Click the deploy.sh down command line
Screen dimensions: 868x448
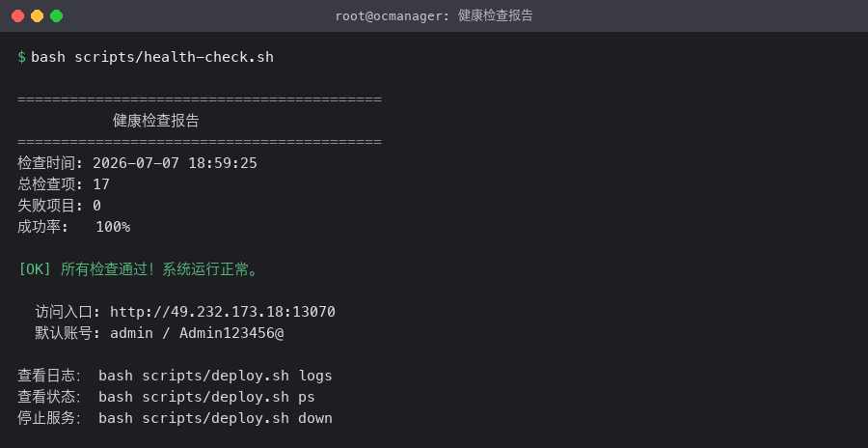coord(215,418)
